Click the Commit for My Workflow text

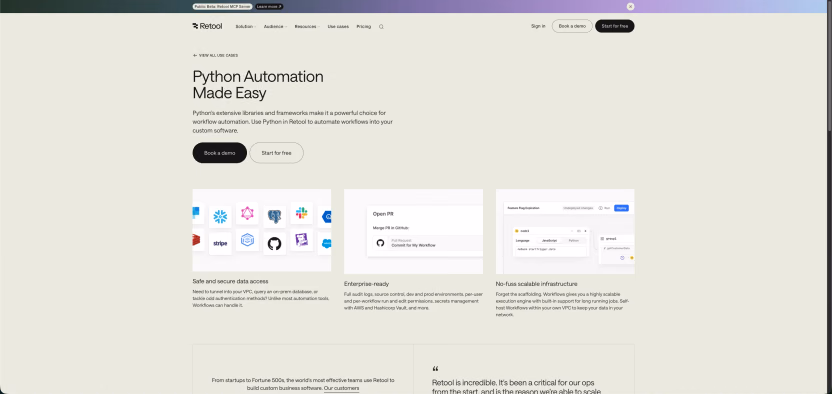(413, 246)
